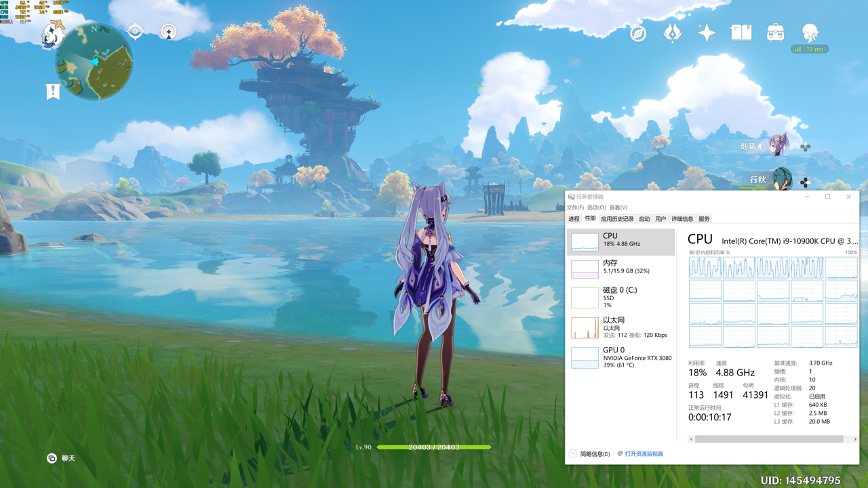Click the green HP bar showing 20403 / 20403
The height and width of the screenshot is (488, 868).
pos(434,447)
